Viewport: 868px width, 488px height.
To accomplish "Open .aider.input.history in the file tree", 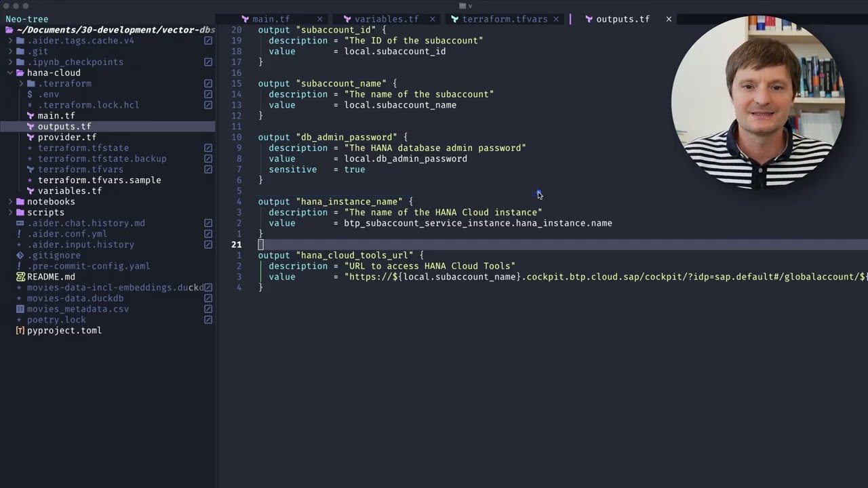I will (x=81, y=245).
